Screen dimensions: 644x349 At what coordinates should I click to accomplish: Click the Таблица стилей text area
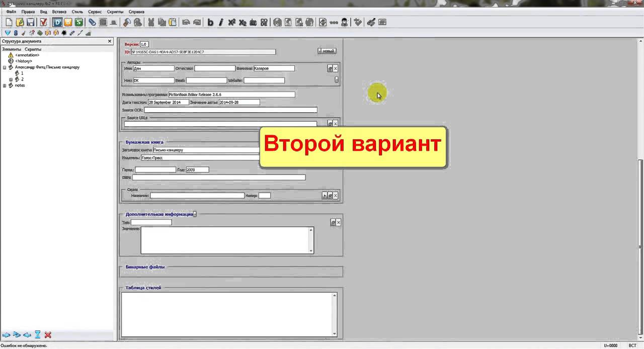click(x=229, y=314)
